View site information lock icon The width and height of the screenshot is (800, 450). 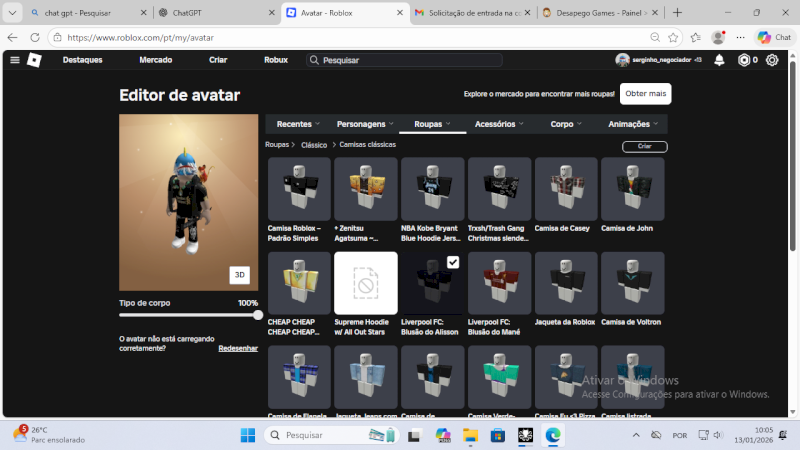[58, 37]
